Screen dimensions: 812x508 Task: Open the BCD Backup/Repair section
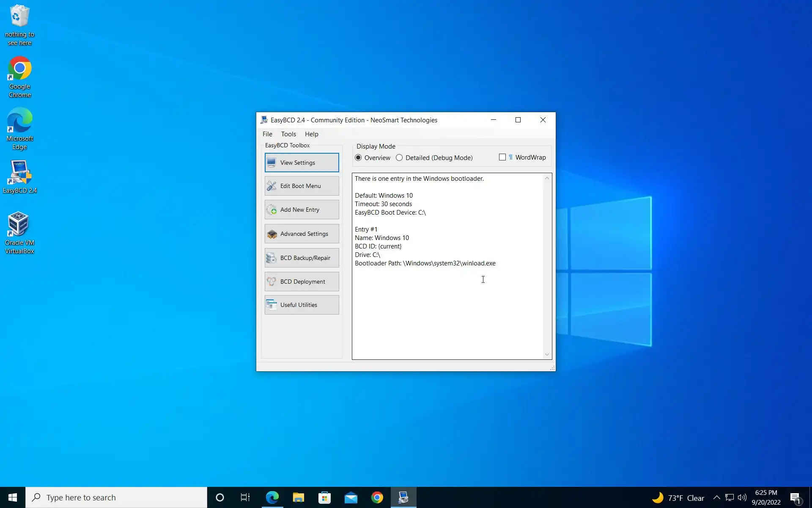(x=302, y=258)
